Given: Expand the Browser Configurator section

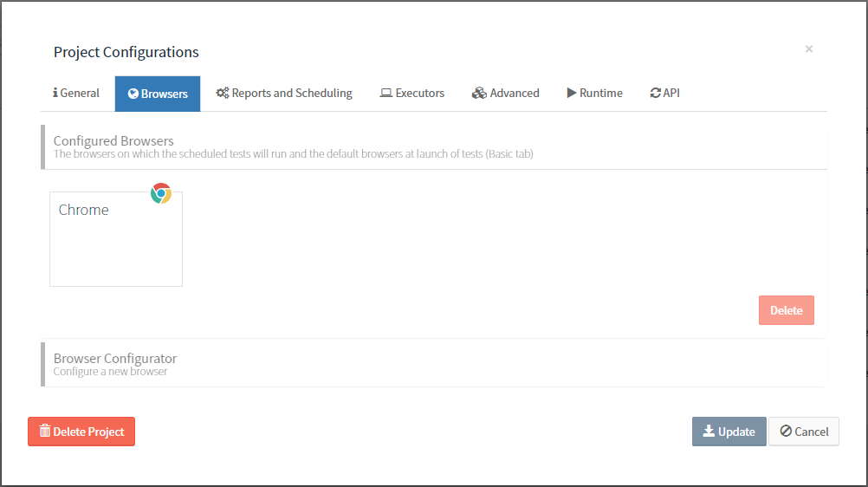Looking at the screenshot, I should 434,364.
